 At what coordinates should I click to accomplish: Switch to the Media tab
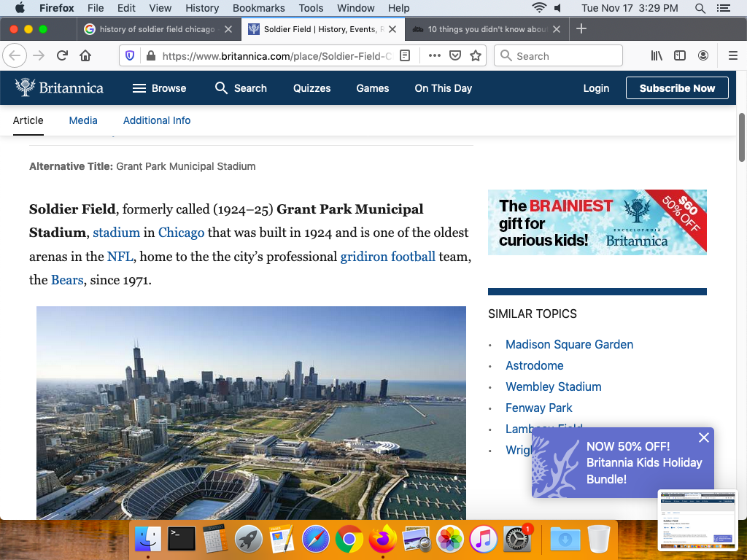click(83, 120)
